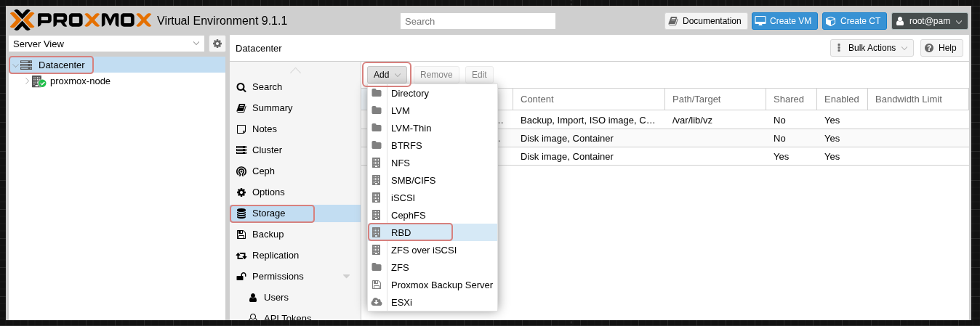Click the Cluster icon in sidebar

(x=241, y=150)
